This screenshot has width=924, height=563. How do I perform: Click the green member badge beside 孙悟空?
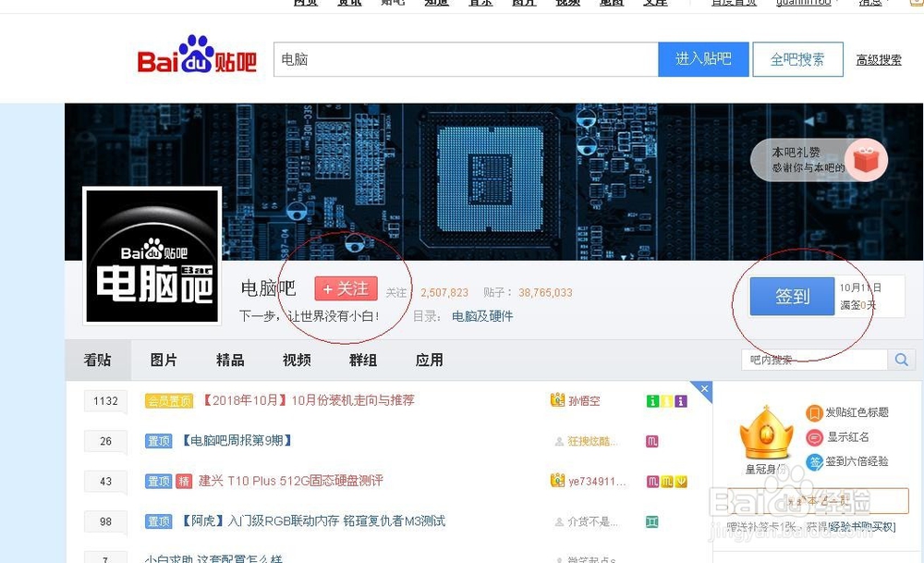point(651,401)
